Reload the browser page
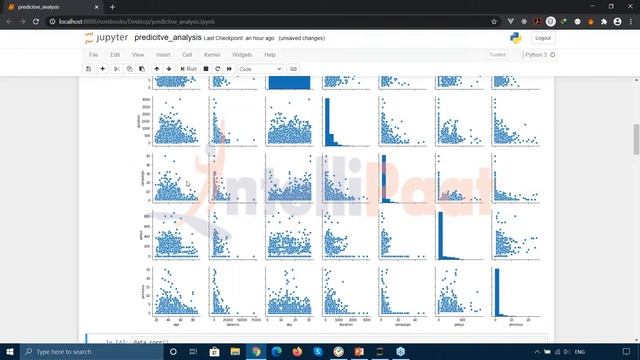 pos(36,21)
